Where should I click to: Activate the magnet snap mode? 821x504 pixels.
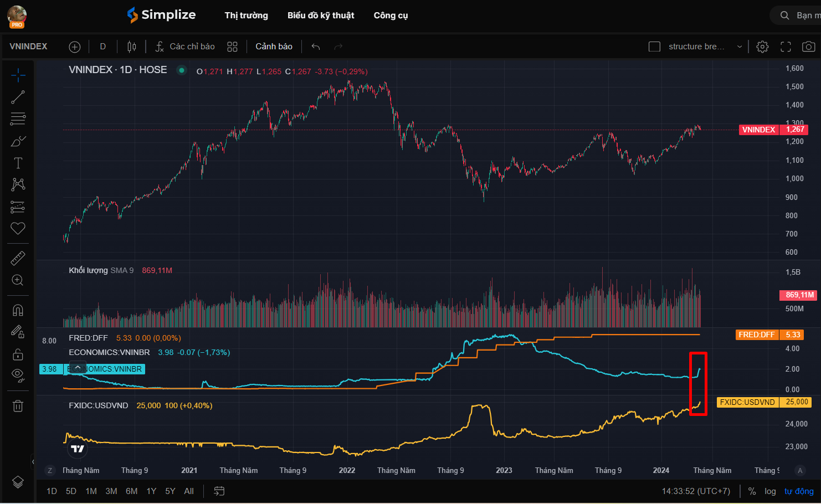pos(18,310)
